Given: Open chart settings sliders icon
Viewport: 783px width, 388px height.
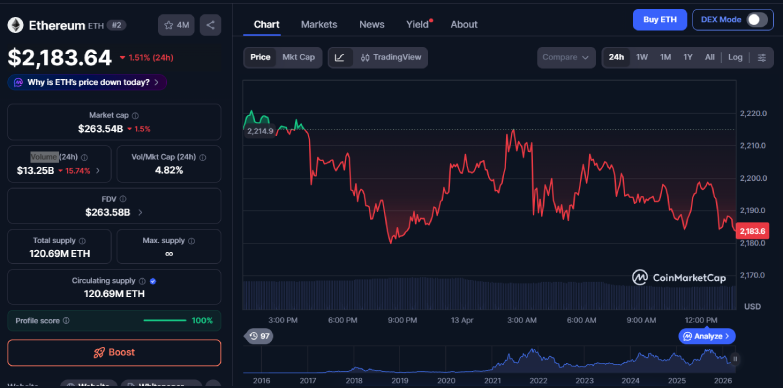Looking at the screenshot, I should (762, 57).
